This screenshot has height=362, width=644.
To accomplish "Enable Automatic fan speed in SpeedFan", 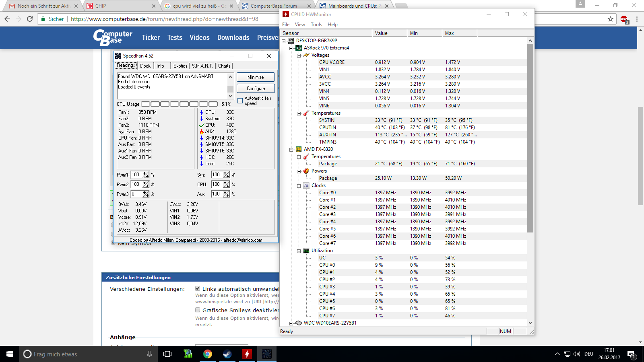I will coord(240,101).
